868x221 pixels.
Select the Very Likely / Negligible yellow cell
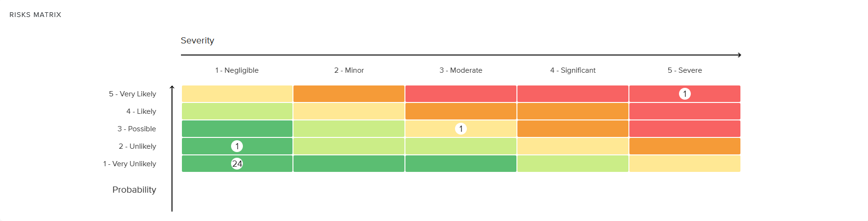click(x=237, y=94)
